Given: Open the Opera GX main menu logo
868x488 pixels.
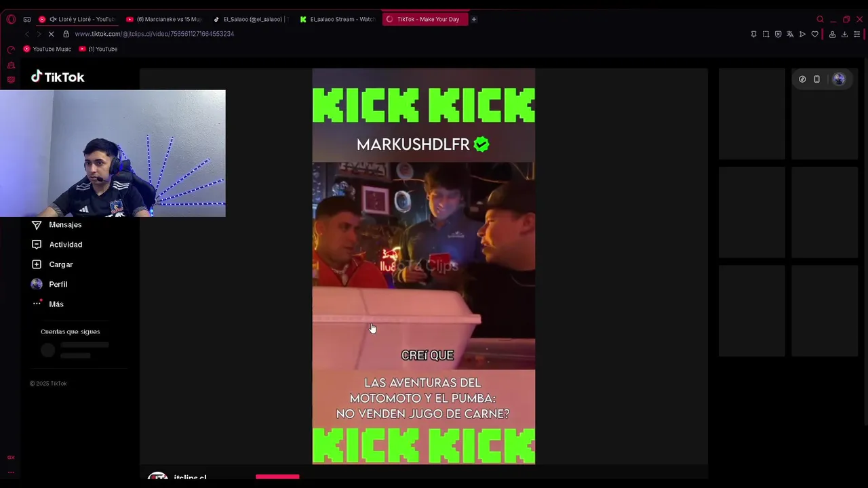Looking at the screenshot, I should pyautogui.click(x=11, y=19).
